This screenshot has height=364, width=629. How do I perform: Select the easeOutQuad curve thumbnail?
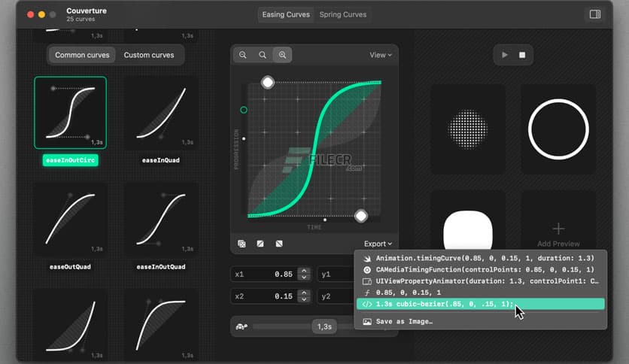pos(70,220)
